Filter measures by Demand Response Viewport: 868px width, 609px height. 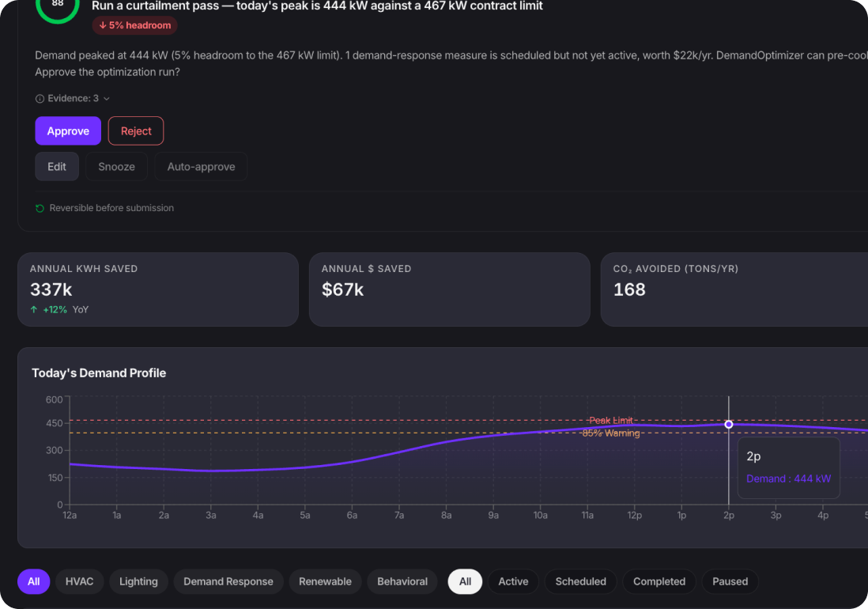[228, 581]
